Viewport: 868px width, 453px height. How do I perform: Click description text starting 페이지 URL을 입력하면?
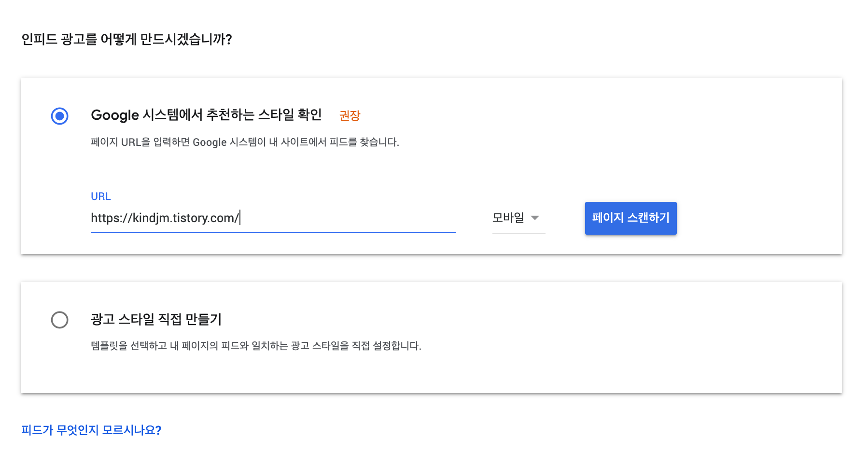pyautogui.click(x=245, y=142)
